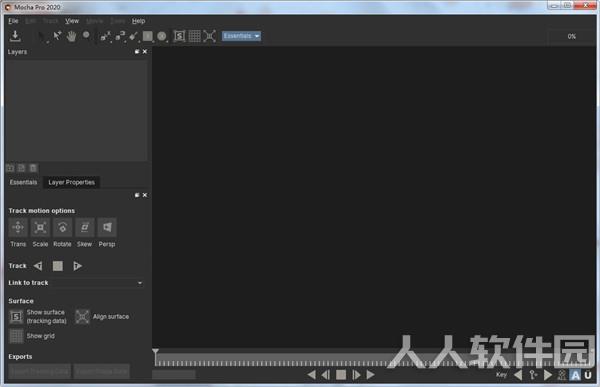Switch to the Layer Properties tab
600x387 pixels.
click(x=72, y=182)
